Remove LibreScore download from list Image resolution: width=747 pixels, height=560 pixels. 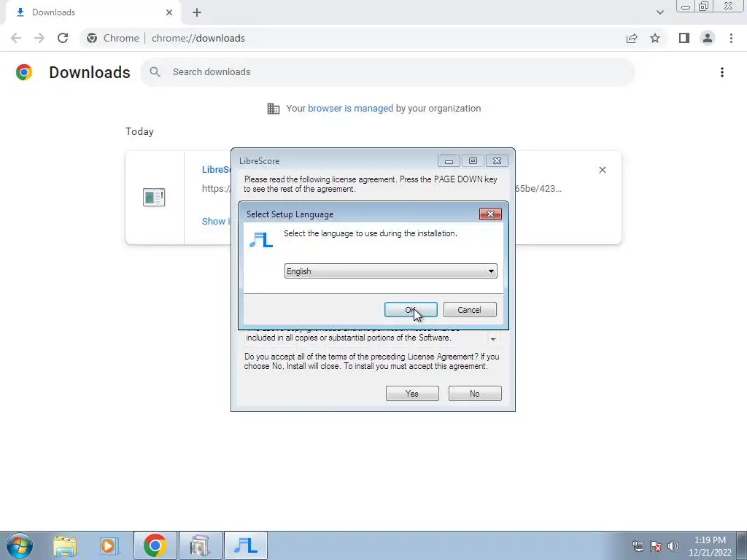pyautogui.click(x=602, y=170)
